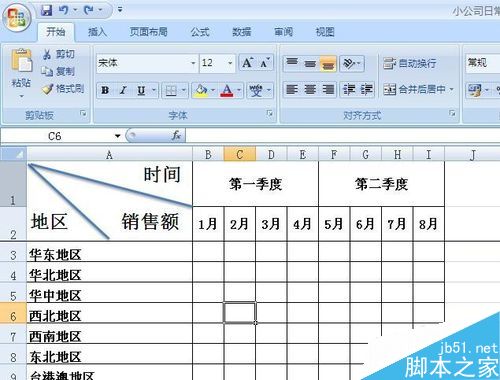Viewport: 500px width, 380px height.
Task: Switch to the 插入 ribbon tab
Action: point(97,32)
